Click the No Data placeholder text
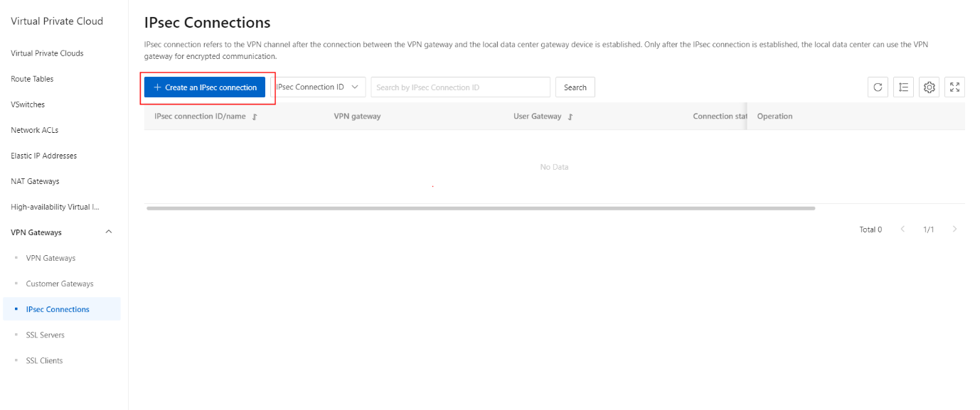This screenshot has height=410, width=980. point(554,167)
